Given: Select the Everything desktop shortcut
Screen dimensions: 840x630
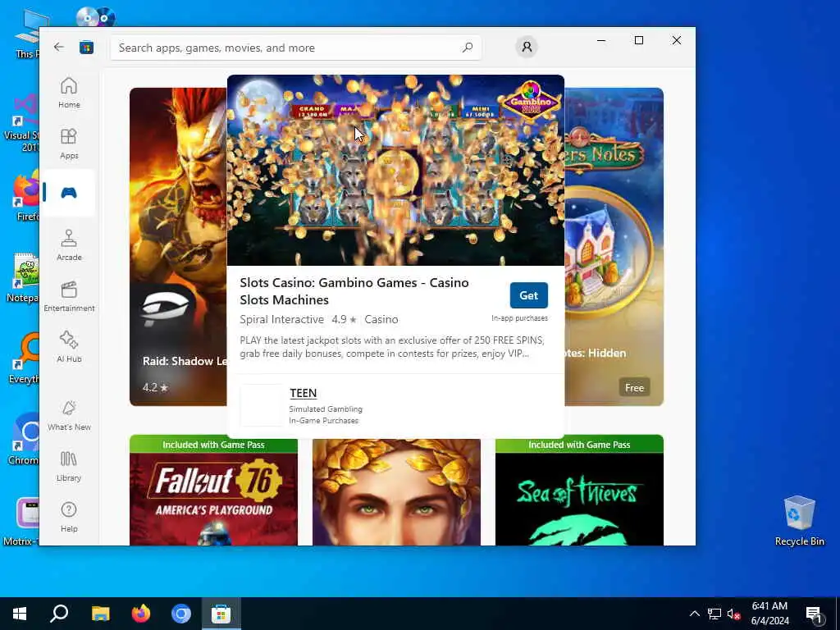Looking at the screenshot, I should [25, 359].
